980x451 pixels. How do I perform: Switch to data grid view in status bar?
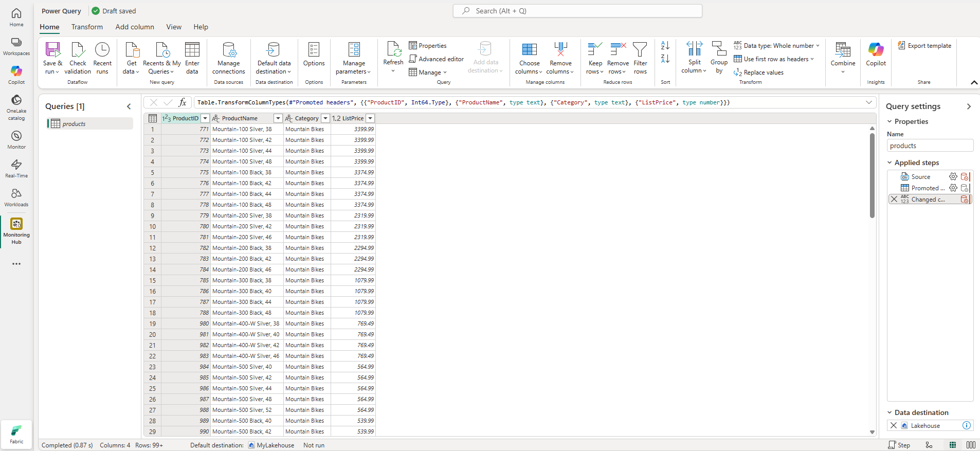point(953,445)
